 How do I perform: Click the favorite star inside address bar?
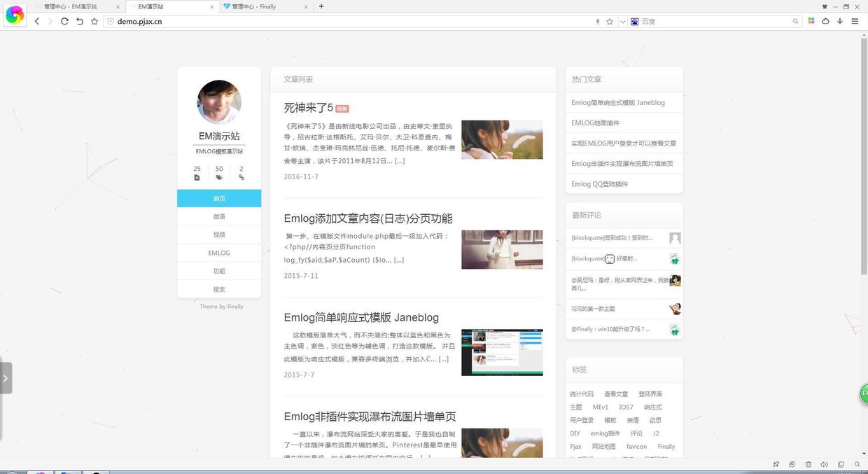point(610,22)
